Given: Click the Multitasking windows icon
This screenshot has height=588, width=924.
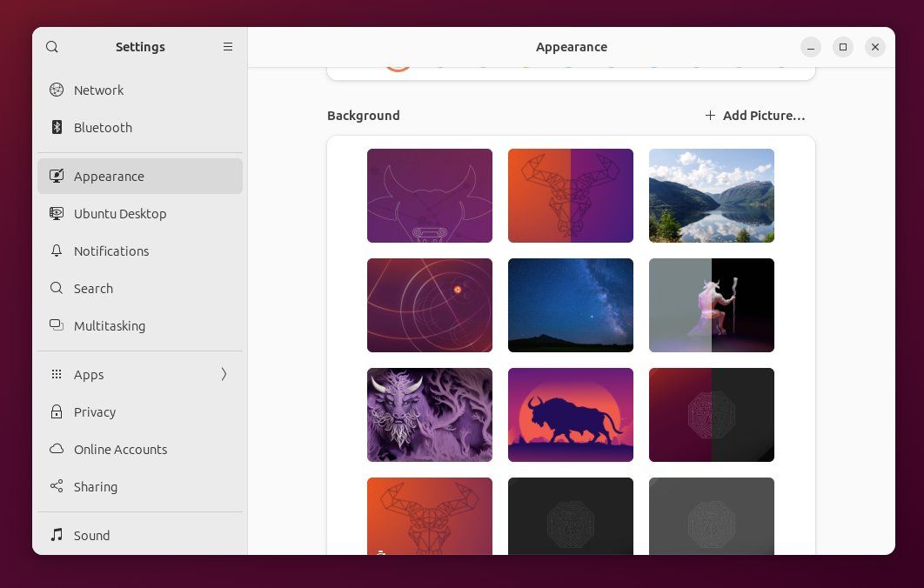Looking at the screenshot, I should point(57,325).
